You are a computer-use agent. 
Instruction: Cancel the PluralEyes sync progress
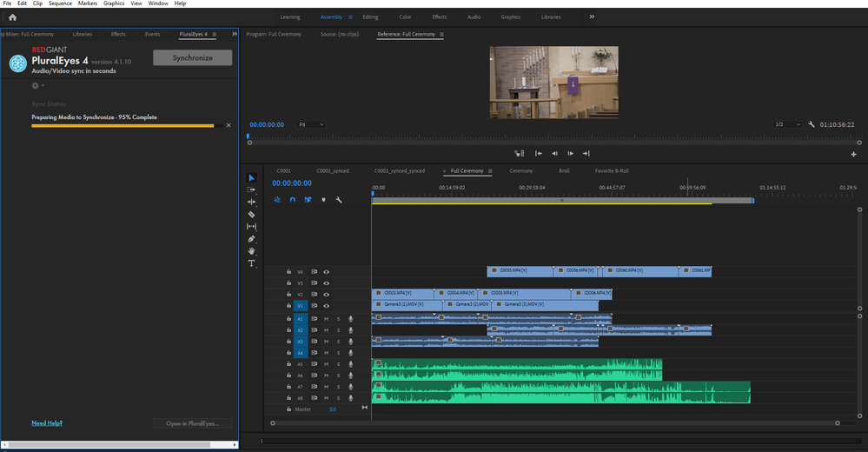229,125
